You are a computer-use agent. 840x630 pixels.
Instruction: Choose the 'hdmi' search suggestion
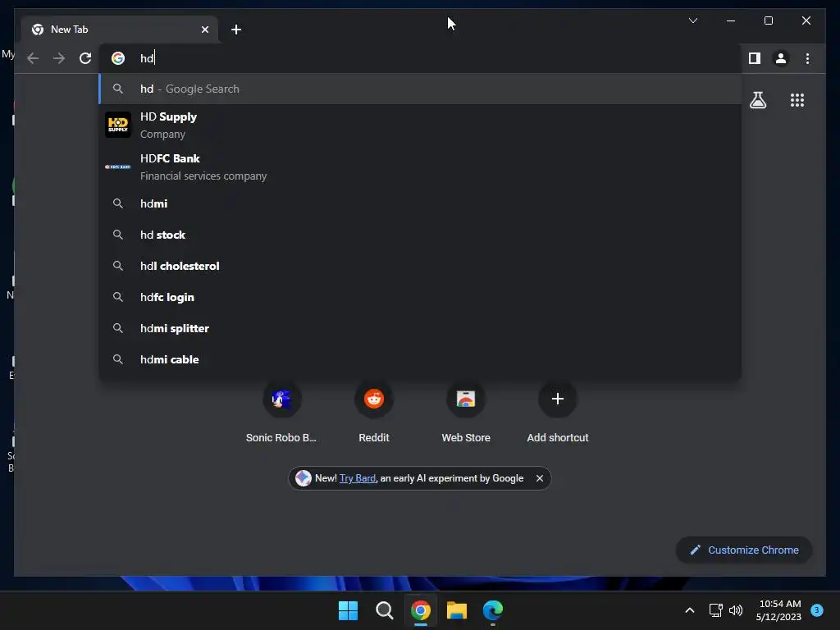(420, 203)
